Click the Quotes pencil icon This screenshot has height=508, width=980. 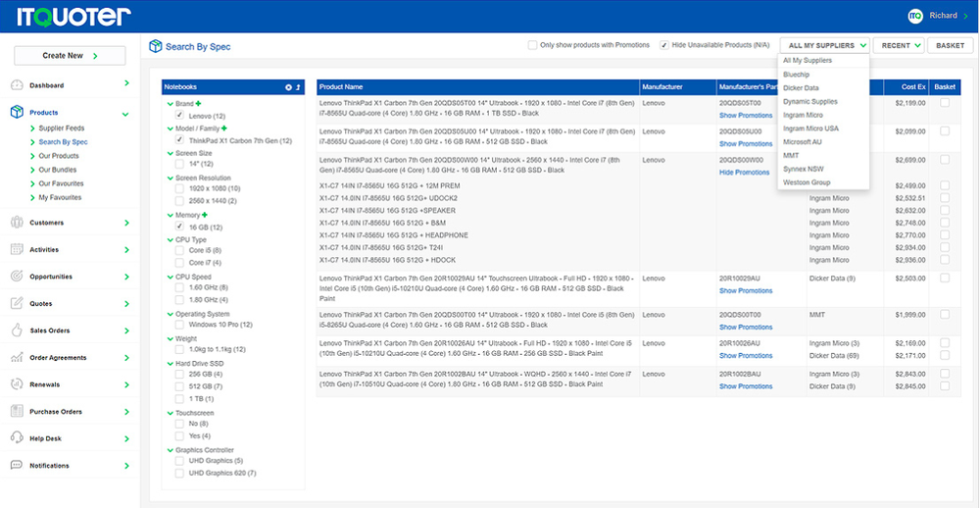(17, 303)
